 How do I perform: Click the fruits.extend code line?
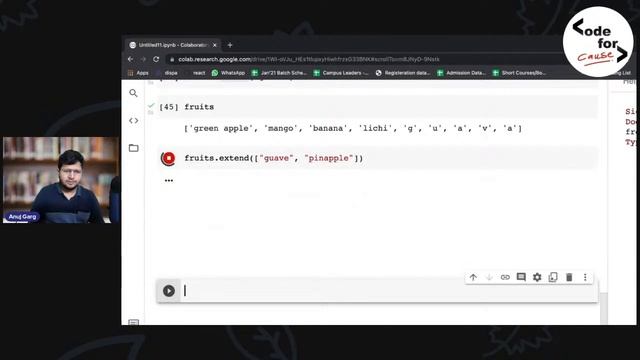pyautogui.click(x=273, y=158)
